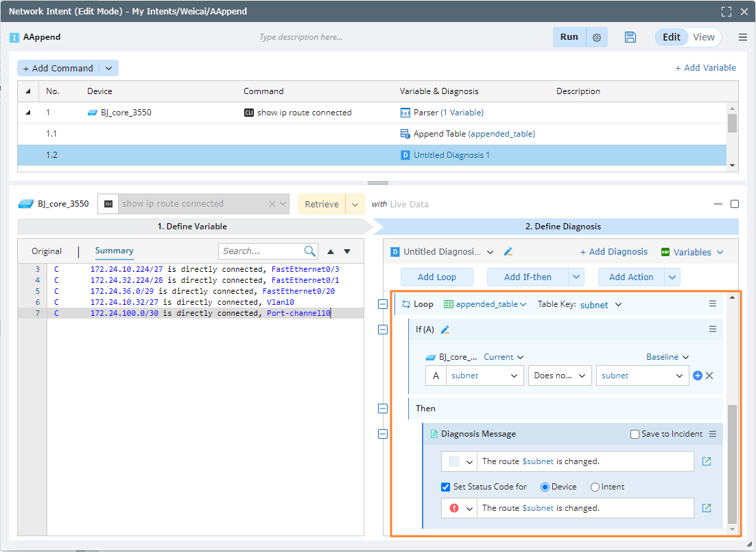Add a condition with the blue plus icon
The height and width of the screenshot is (552, 756).
coord(698,376)
